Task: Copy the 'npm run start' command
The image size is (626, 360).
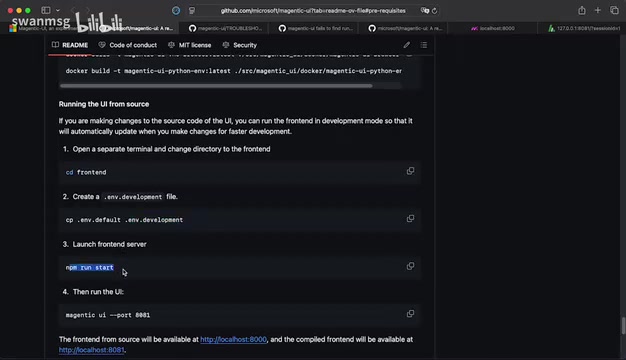Action: [x=410, y=266]
